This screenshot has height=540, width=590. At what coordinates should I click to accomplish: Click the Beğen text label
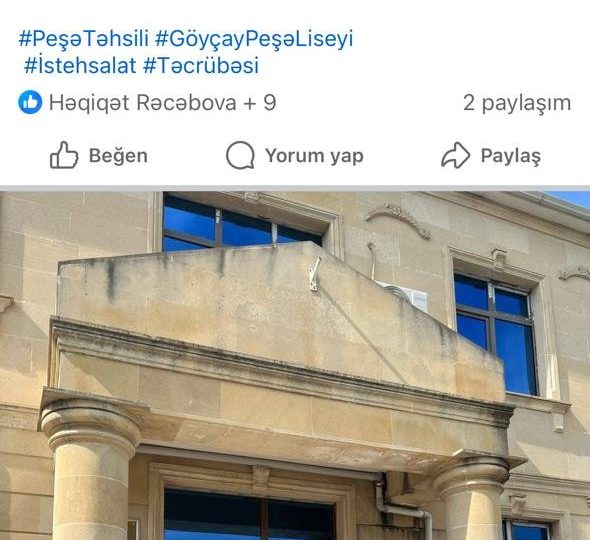(118, 156)
